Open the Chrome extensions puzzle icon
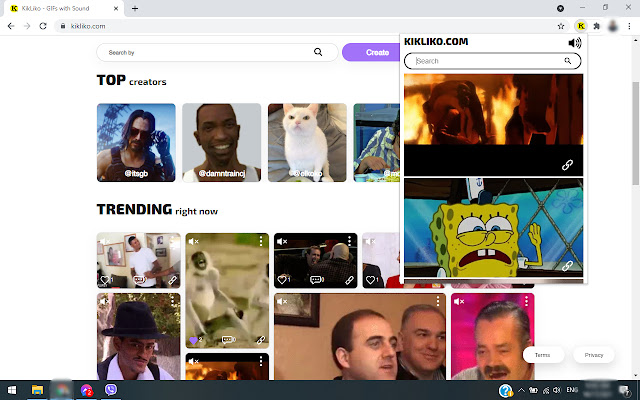Image resolution: width=640 pixels, height=400 pixels. tap(597, 25)
